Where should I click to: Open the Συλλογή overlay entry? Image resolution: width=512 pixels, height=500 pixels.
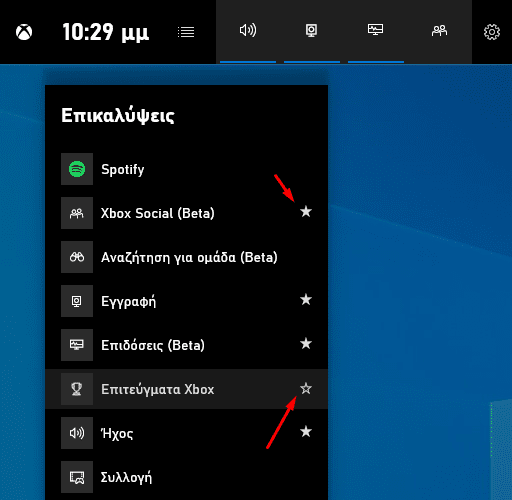(x=186, y=477)
